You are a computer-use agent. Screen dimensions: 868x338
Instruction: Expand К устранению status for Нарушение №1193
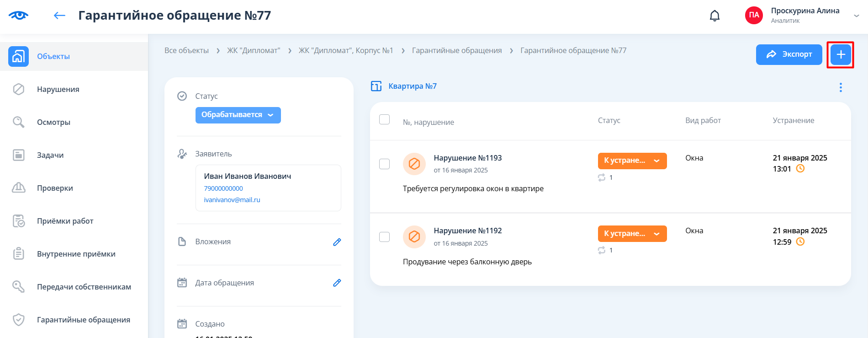coord(632,161)
